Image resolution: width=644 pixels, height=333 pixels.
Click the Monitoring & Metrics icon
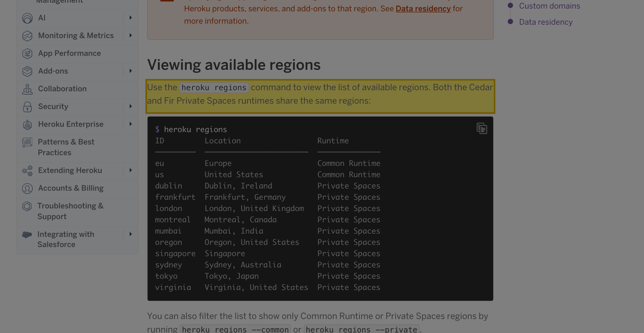27,36
